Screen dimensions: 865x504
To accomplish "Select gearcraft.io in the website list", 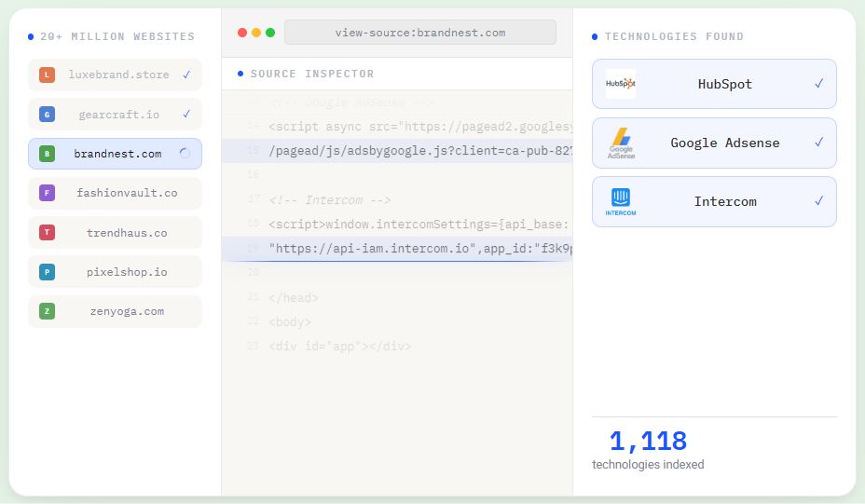I will coord(115,115).
